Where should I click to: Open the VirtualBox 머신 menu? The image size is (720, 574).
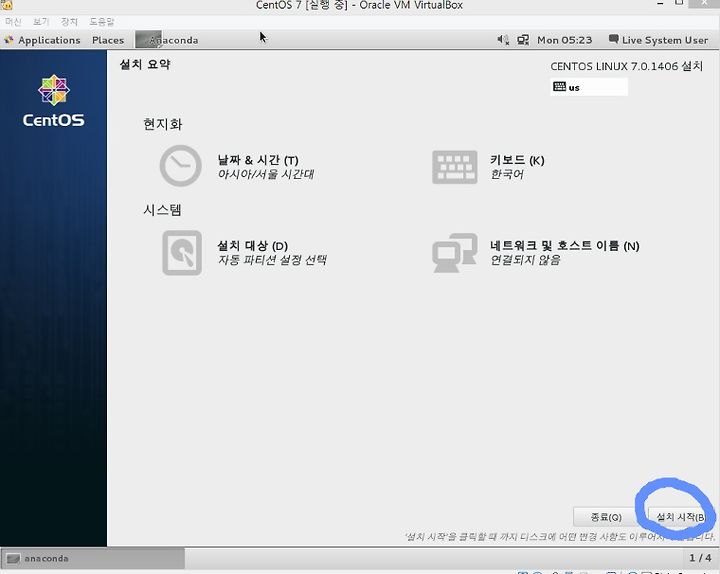13,22
